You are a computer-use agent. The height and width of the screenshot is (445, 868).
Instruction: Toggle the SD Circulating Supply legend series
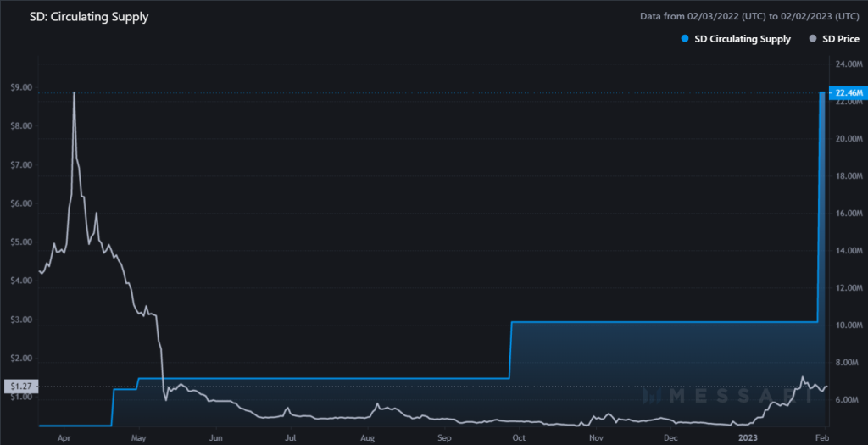[737, 39]
